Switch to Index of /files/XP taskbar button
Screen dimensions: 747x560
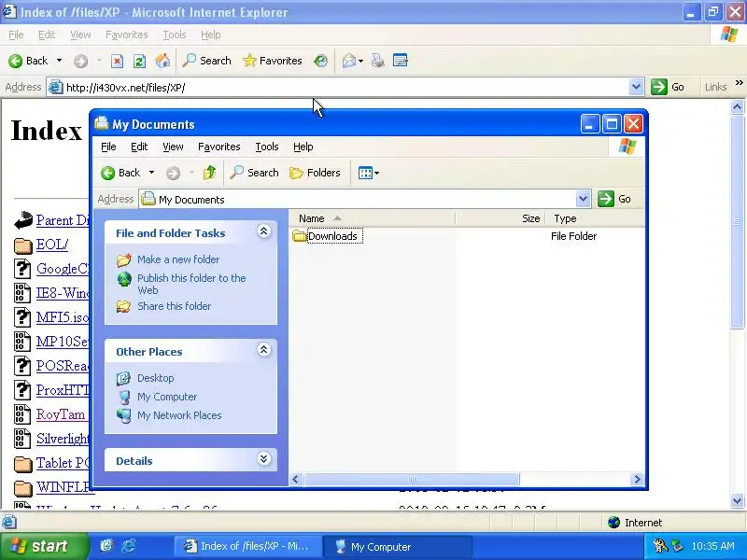pos(247,547)
